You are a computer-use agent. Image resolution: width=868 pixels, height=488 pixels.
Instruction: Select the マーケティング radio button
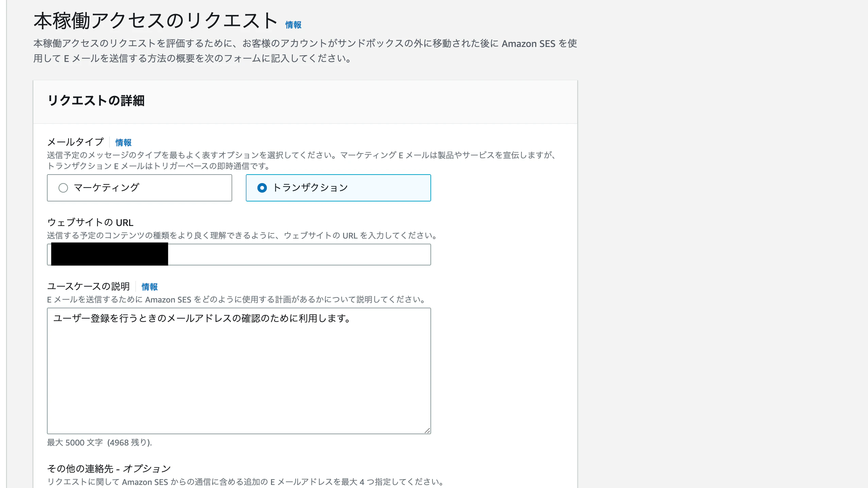tap(63, 188)
